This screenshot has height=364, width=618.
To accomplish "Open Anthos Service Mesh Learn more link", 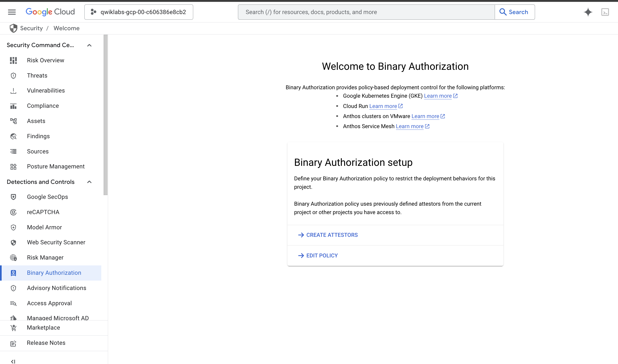I will point(412,126).
